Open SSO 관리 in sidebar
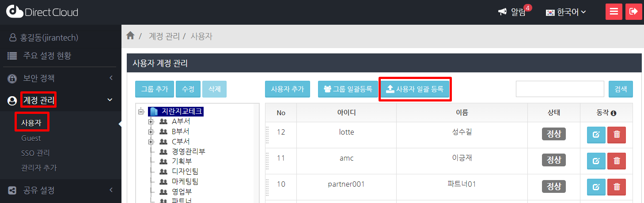Screen dimensions: 644x203 coord(35,153)
